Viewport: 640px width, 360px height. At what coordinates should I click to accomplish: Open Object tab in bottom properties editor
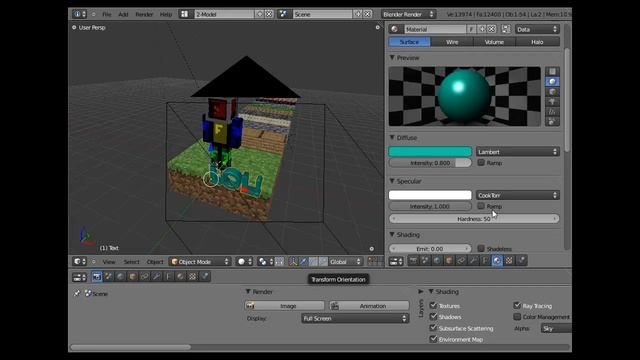(x=132, y=277)
